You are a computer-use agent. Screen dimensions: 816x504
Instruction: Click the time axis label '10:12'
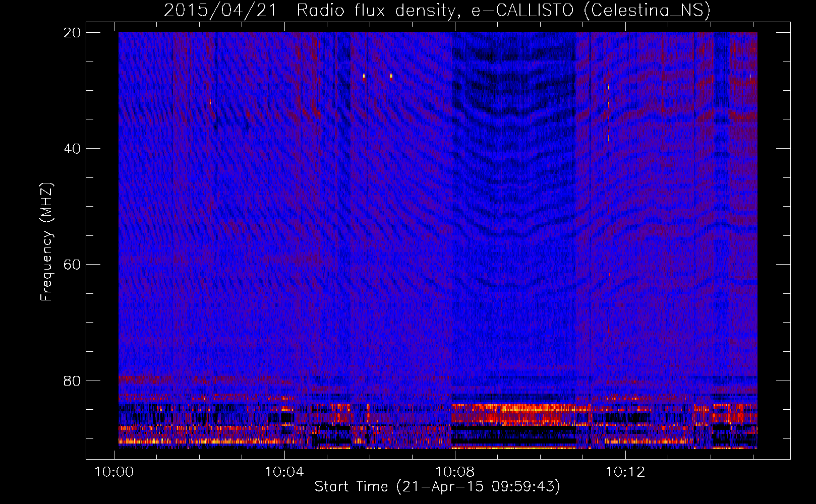pyautogui.click(x=625, y=472)
